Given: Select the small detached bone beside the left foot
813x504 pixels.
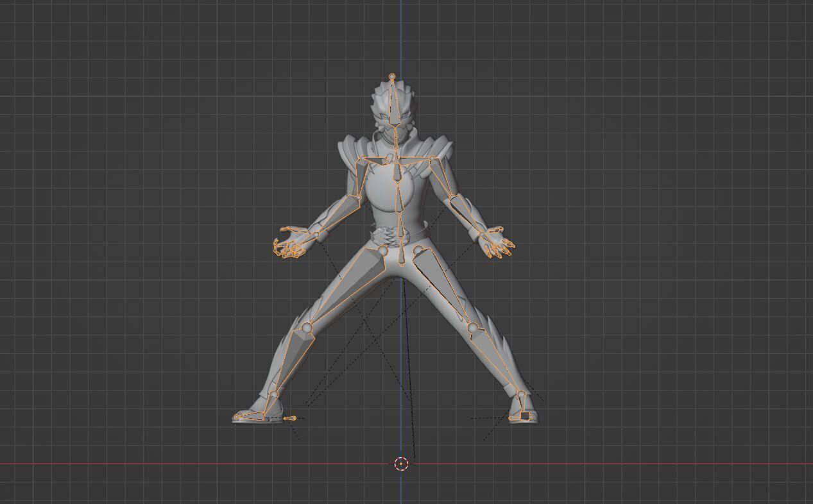Looking at the screenshot, I should [289, 419].
